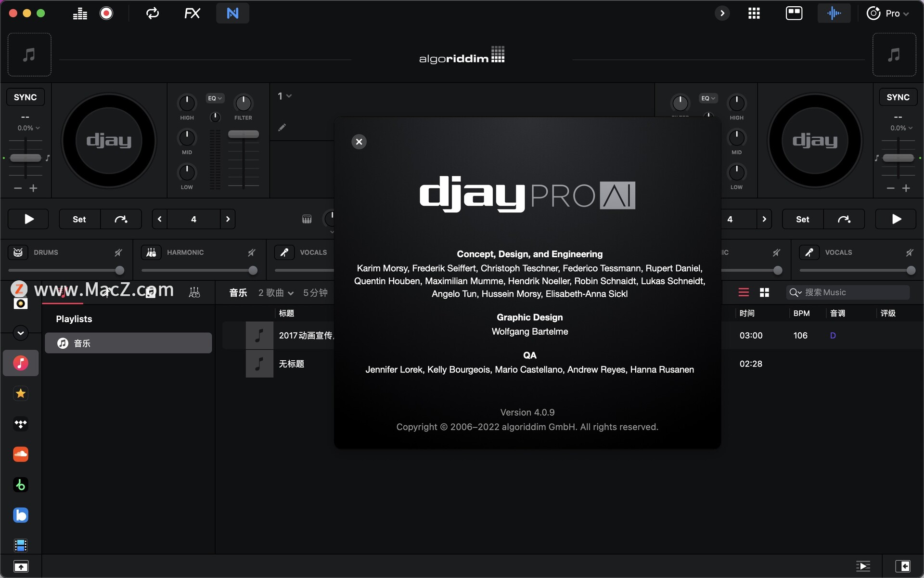Increase right deck loop length
This screenshot has width=924, height=578.
click(764, 219)
